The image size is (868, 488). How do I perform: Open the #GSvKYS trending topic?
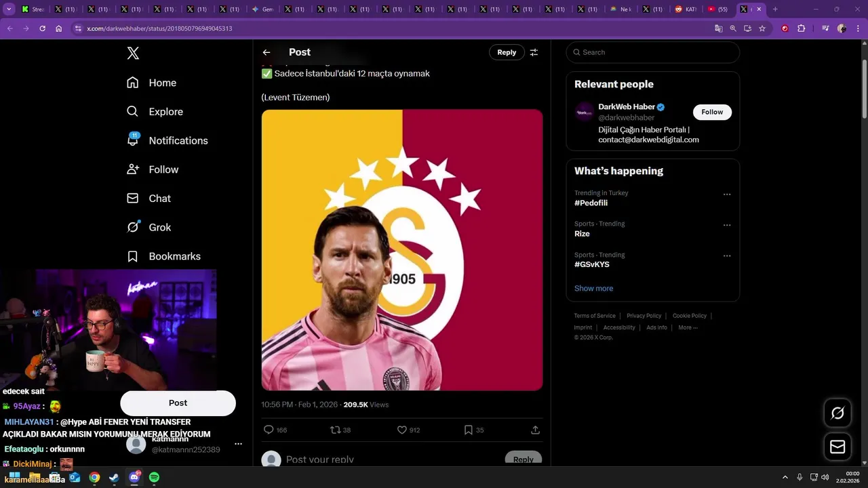pyautogui.click(x=592, y=264)
